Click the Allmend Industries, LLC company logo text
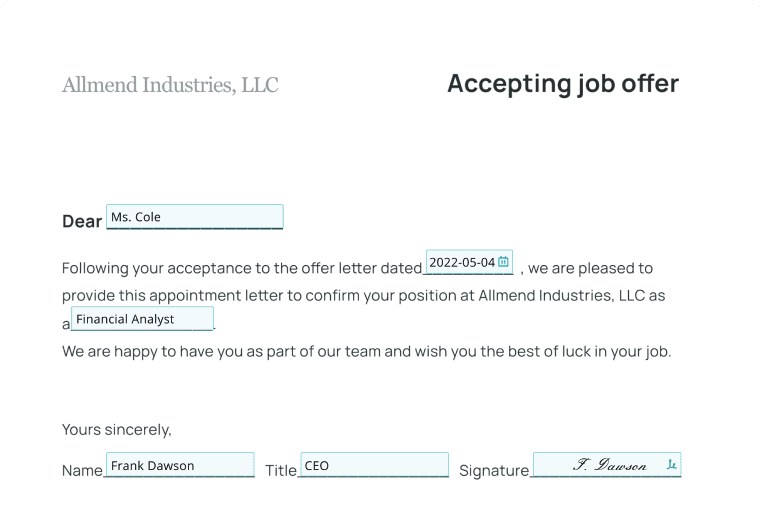This screenshot has width=760, height=520. (x=170, y=85)
